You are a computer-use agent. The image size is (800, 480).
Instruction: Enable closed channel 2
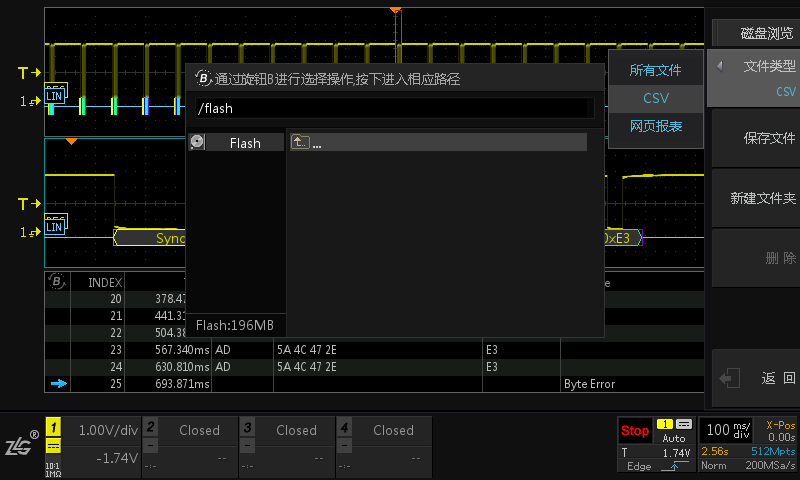click(189, 443)
